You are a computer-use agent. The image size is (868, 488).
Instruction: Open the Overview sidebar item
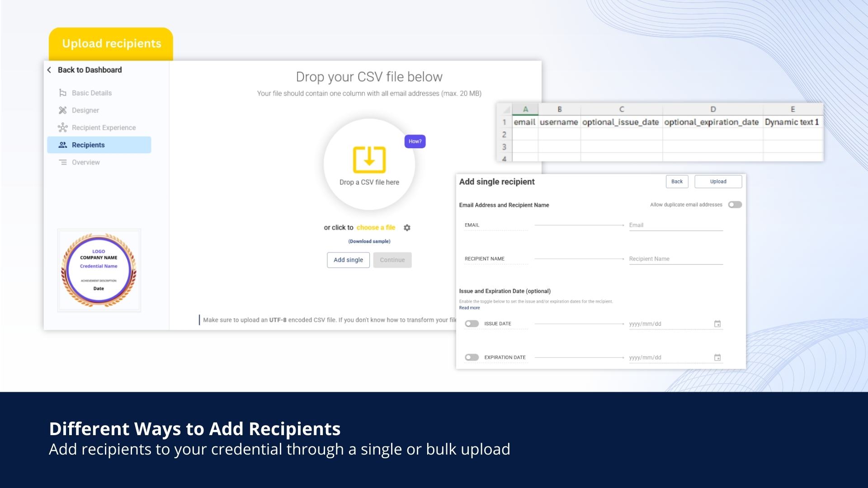85,162
